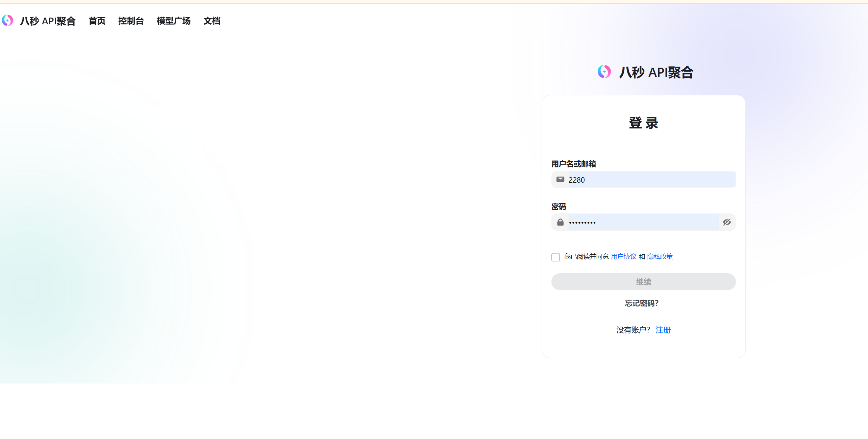Open 文档 in the navigation bar
The image size is (868, 439).
(x=212, y=21)
